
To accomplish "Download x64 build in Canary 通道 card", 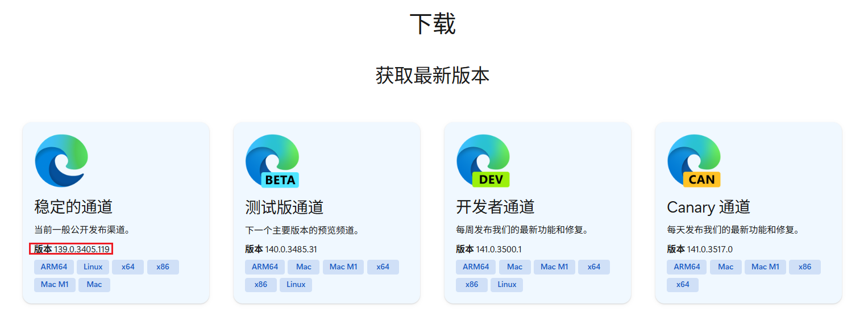I will 683,285.
